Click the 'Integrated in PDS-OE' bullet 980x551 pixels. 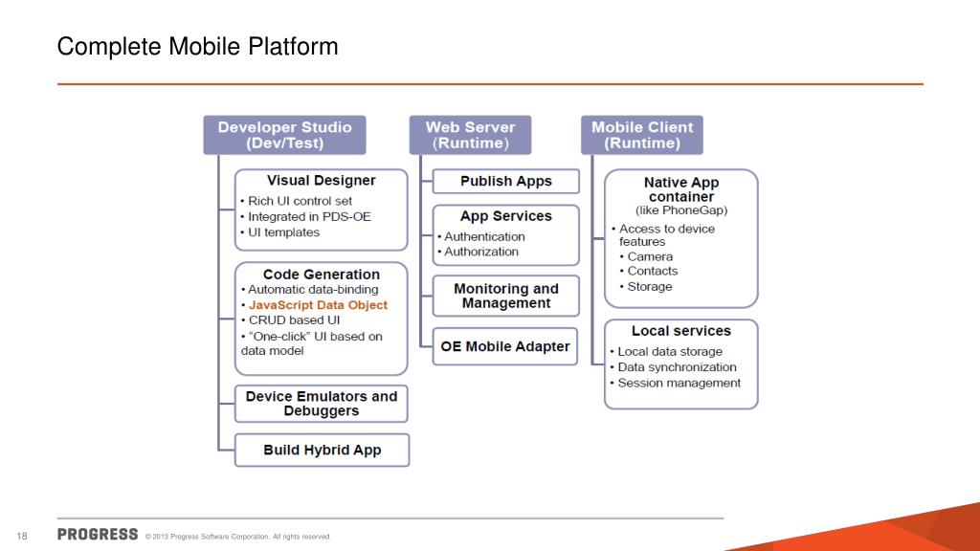305,217
